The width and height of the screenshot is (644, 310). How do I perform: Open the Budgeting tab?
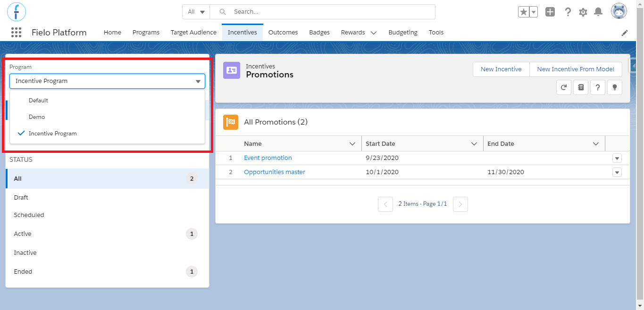[403, 33]
